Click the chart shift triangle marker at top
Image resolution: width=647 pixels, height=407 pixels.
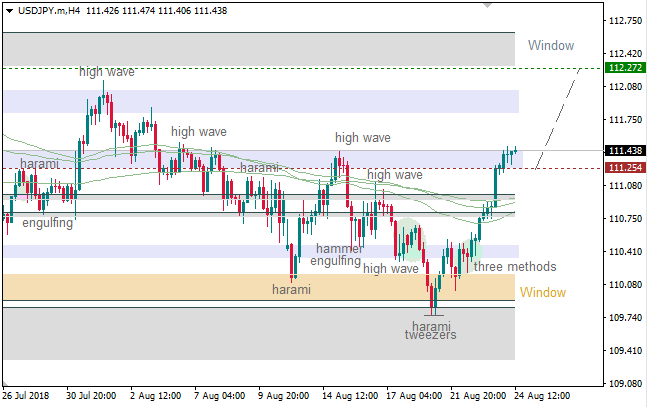point(488,5)
